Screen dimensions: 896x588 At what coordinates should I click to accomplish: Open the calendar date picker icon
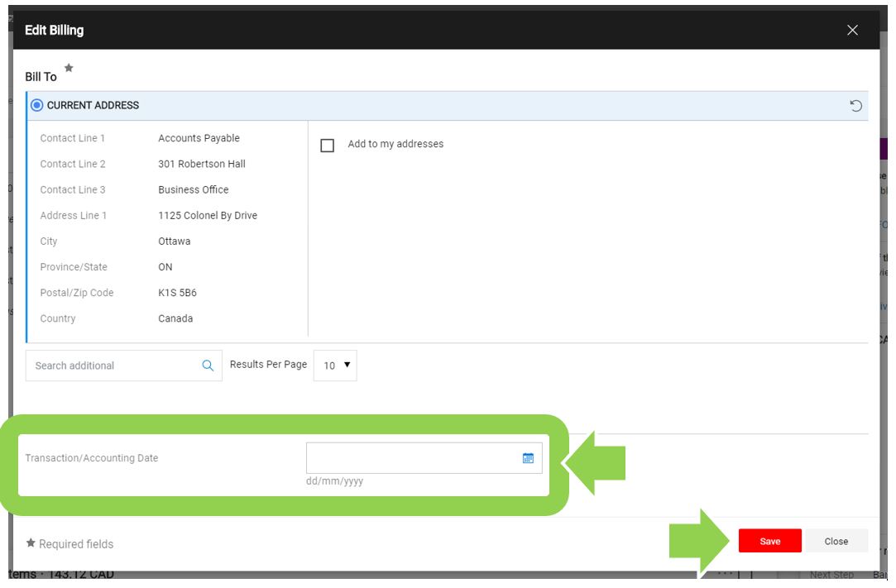pos(528,458)
